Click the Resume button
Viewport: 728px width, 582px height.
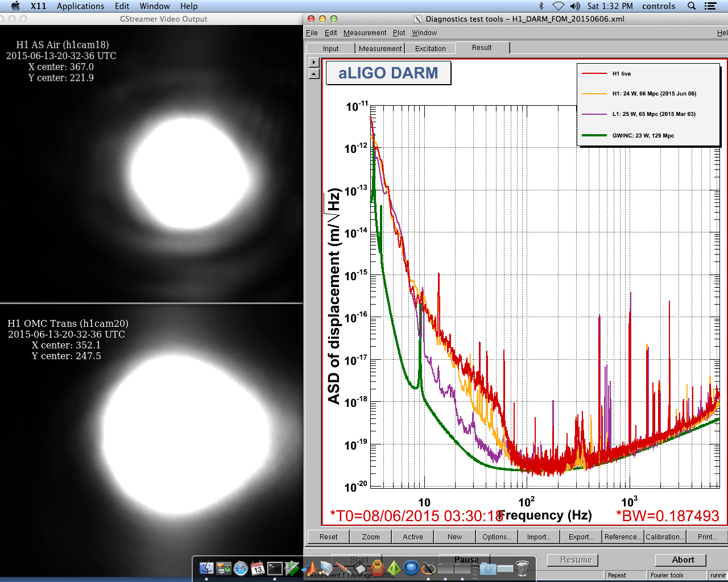click(573, 560)
